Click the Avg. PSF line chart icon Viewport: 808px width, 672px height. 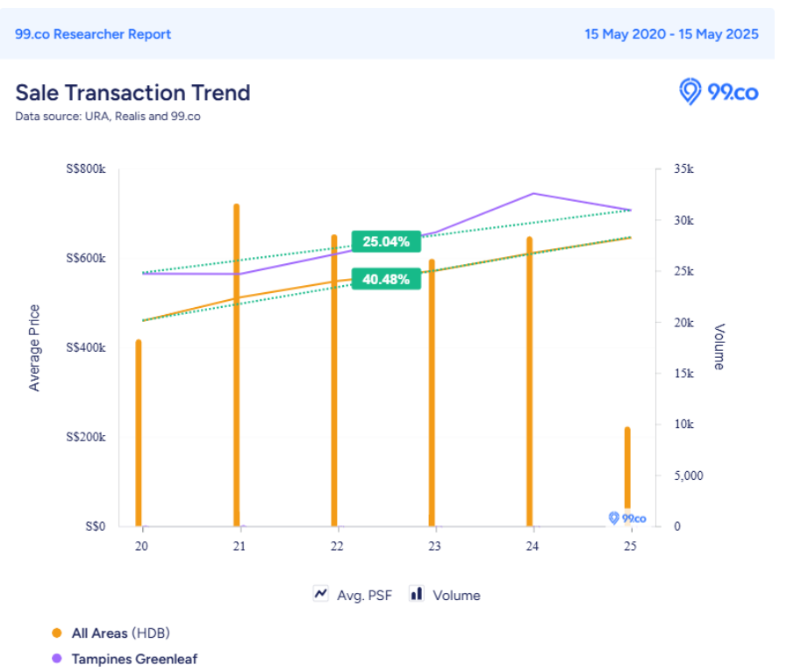[320, 594]
